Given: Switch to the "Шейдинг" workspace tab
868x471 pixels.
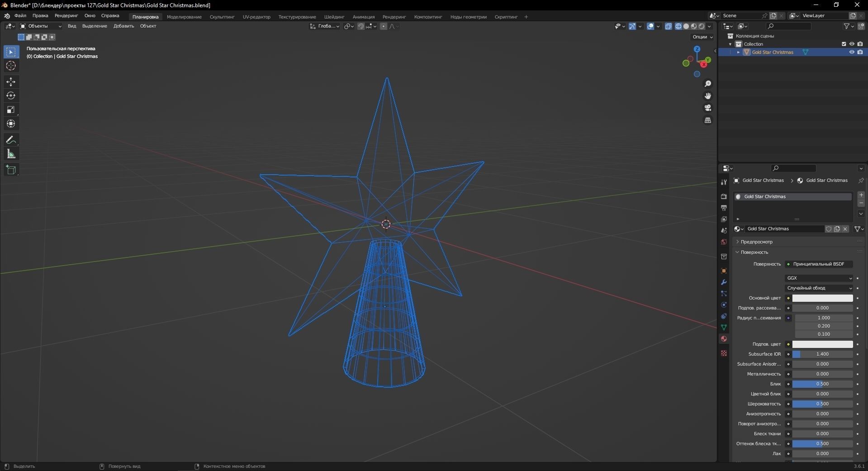Looking at the screenshot, I should coord(334,17).
